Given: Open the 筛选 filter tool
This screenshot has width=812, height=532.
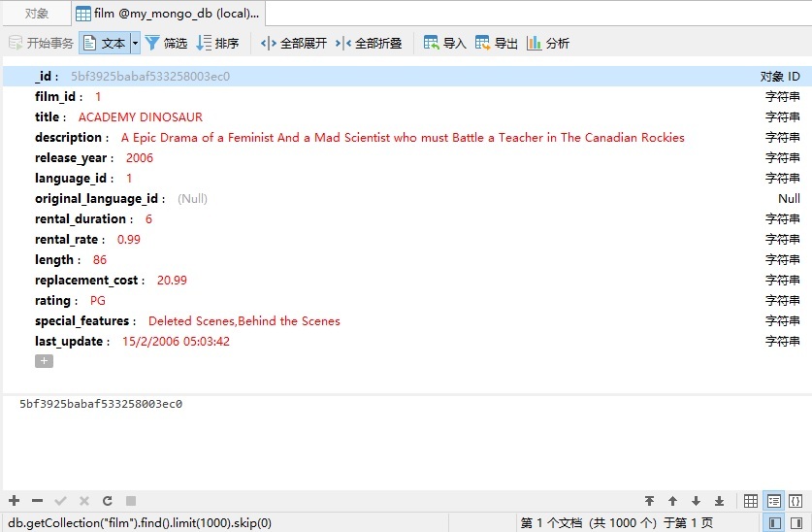Looking at the screenshot, I should point(166,43).
